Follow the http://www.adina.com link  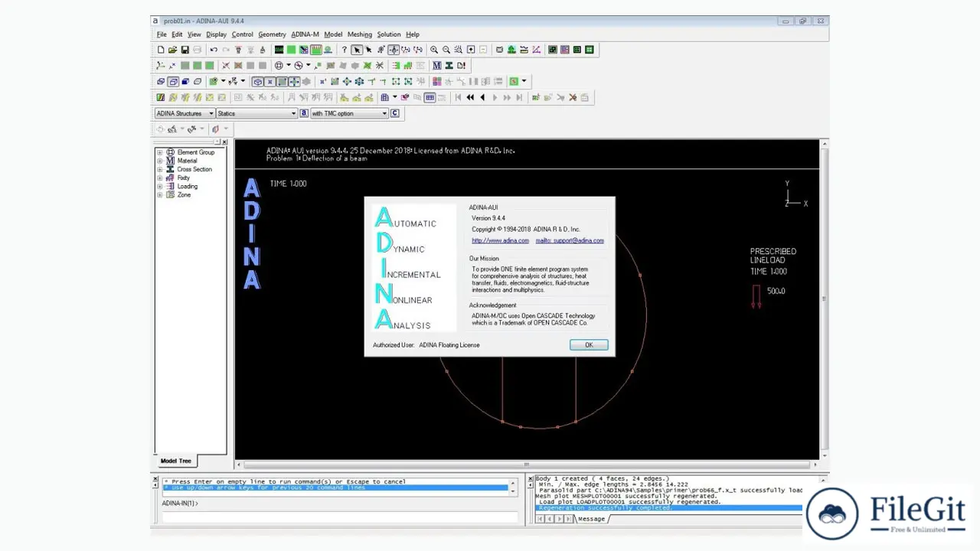tap(500, 240)
